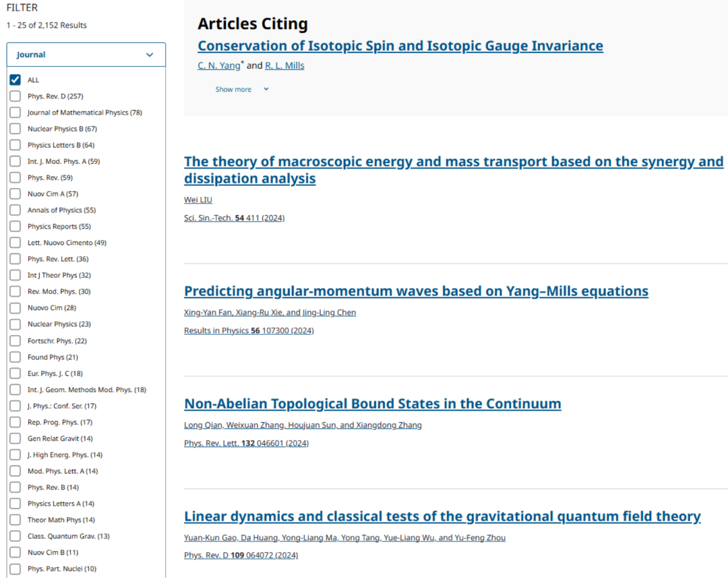The height and width of the screenshot is (578, 728).
Task: Open Conservation of Isotopic Spin article link
Action: point(400,46)
